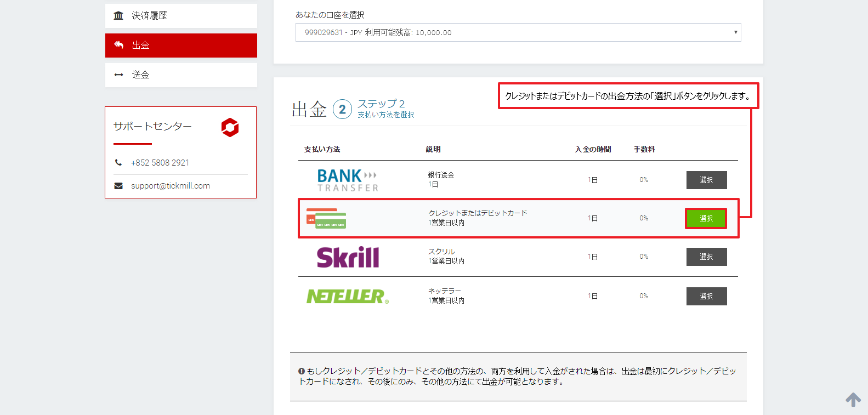Click support phone number +852 5808 2921
The image size is (868, 415).
pos(160,163)
